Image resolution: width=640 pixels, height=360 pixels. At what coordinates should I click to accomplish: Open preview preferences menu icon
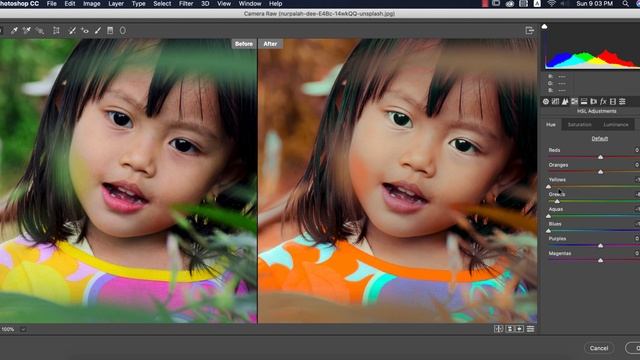530,329
